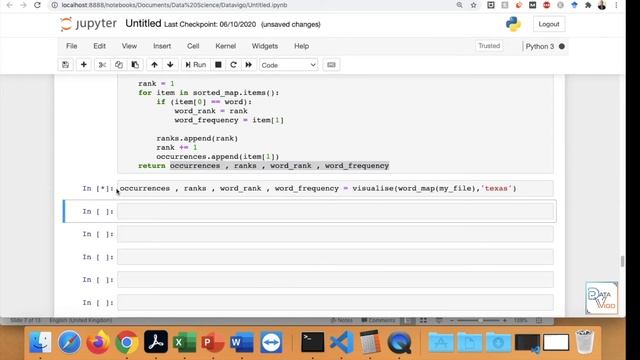
Task: Move selected cell down with the arrow icon
Action: 170,65
